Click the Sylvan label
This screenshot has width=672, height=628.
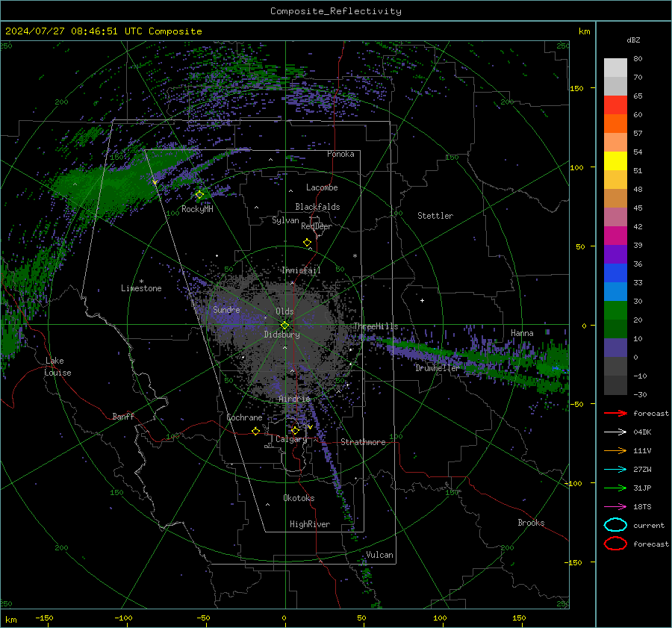click(285, 220)
